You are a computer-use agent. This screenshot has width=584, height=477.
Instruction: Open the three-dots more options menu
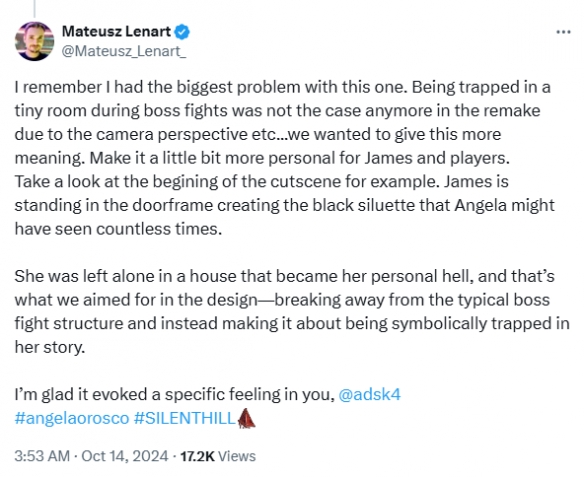[563, 32]
